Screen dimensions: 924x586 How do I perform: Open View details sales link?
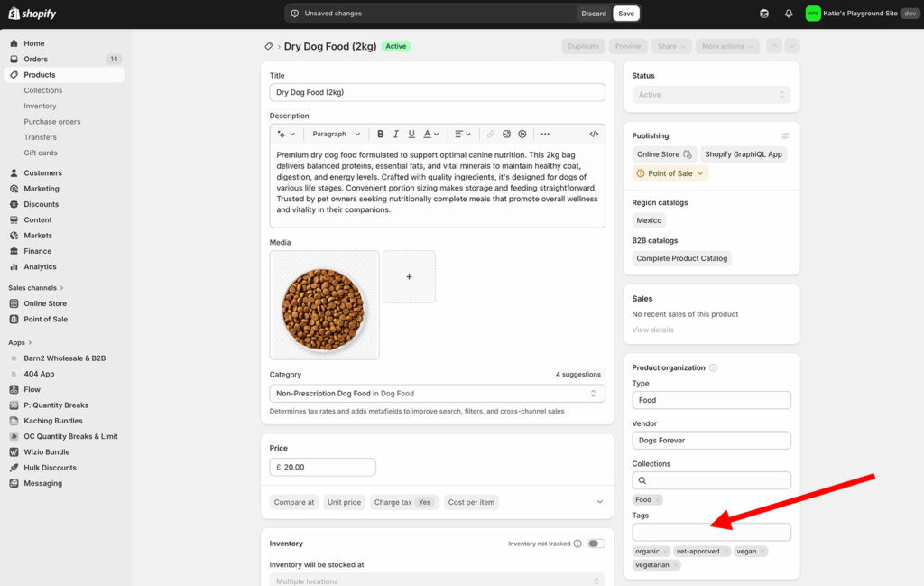[653, 330]
